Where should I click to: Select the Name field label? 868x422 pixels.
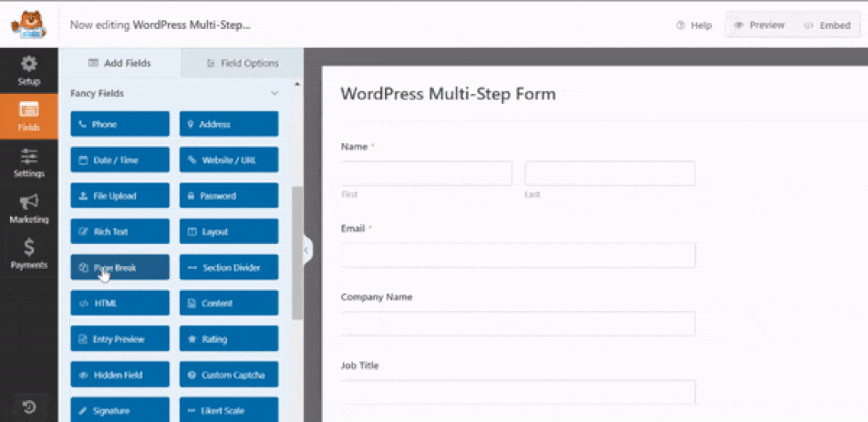tap(354, 146)
